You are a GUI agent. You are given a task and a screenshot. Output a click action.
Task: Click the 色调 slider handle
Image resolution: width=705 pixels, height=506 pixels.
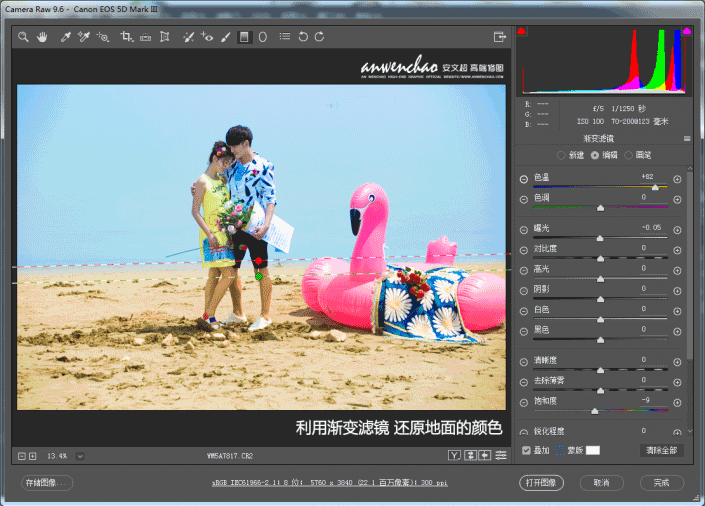pos(600,208)
